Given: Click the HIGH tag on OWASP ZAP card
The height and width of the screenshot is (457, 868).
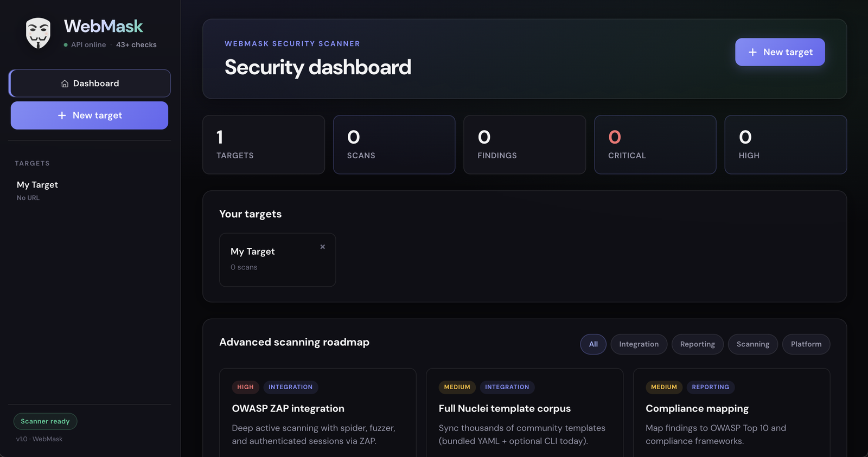Looking at the screenshot, I should click(245, 387).
